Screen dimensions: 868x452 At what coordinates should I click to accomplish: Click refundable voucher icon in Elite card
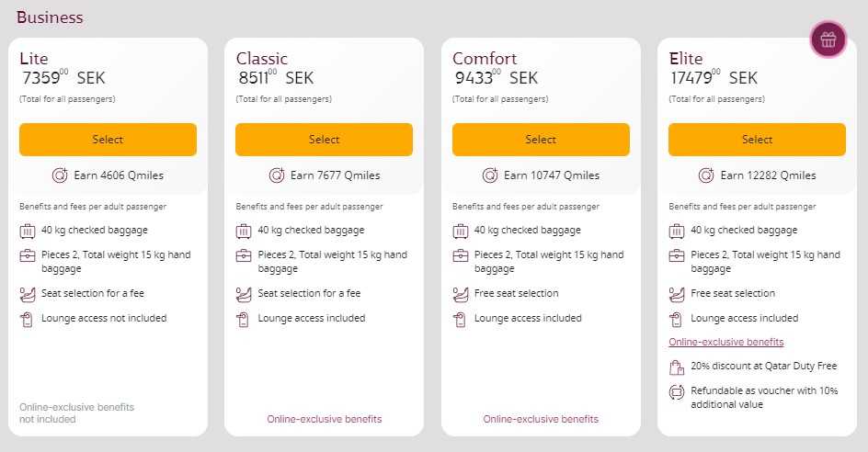coord(677,392)
